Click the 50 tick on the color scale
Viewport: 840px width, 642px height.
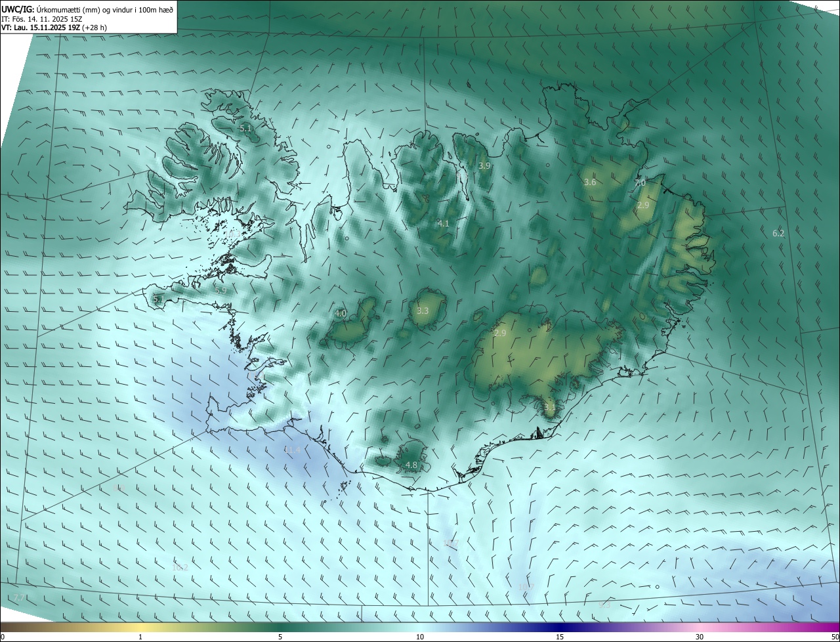click(x=835, y=637)
